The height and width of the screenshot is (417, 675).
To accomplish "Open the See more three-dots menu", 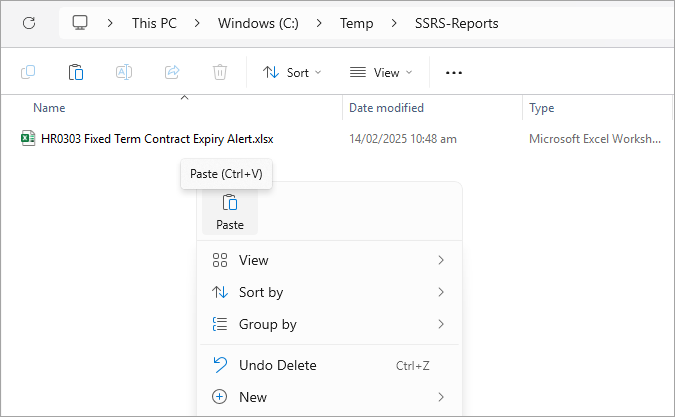I will click(x=454, y=73).
